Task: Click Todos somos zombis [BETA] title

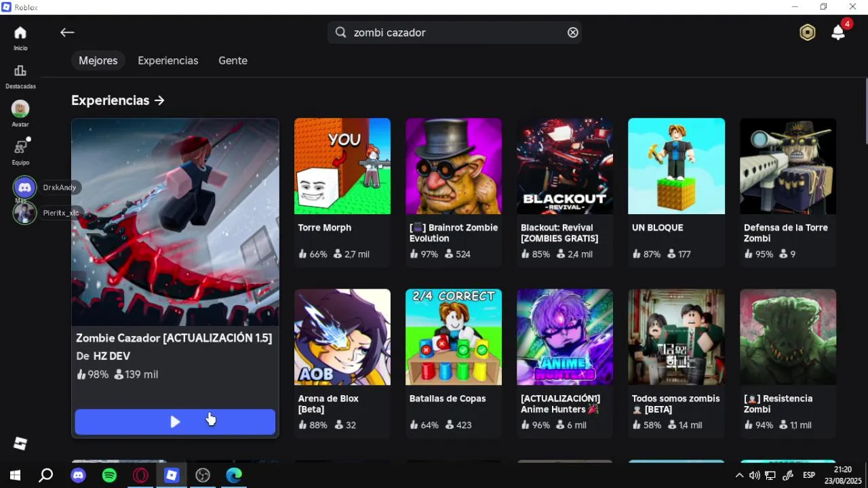Action: (675, 404)
